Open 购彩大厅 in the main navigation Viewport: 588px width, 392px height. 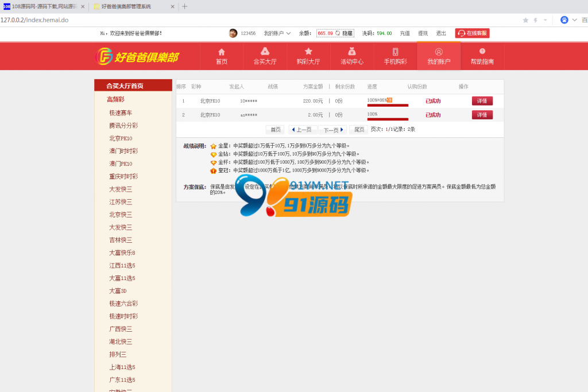click(x=308, y=56)
